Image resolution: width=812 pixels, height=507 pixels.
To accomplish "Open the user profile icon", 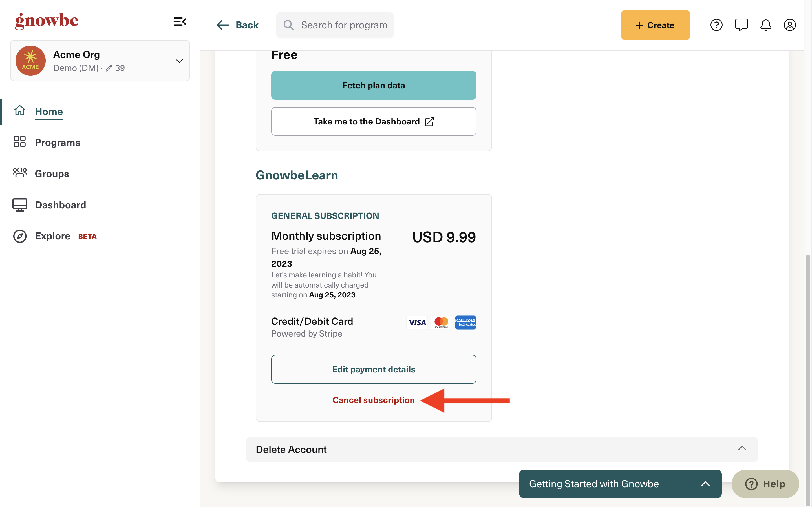I will pos(789,25).
